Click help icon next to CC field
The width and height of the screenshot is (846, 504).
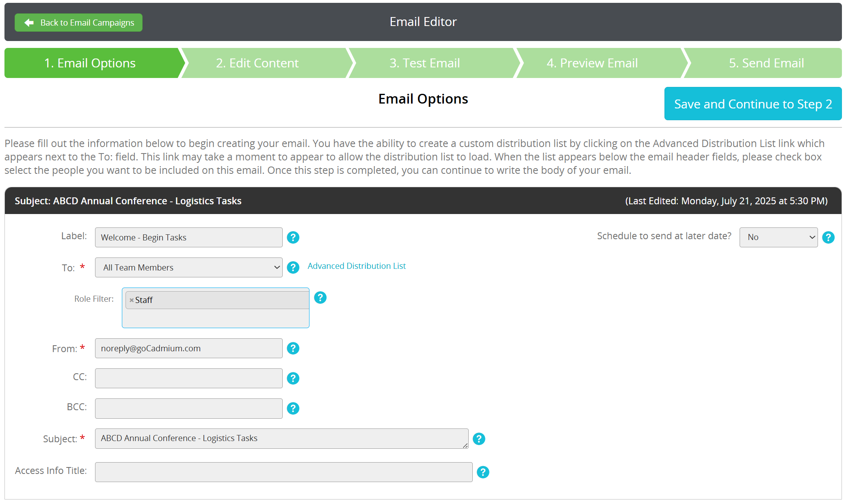(x=293, y=379)
